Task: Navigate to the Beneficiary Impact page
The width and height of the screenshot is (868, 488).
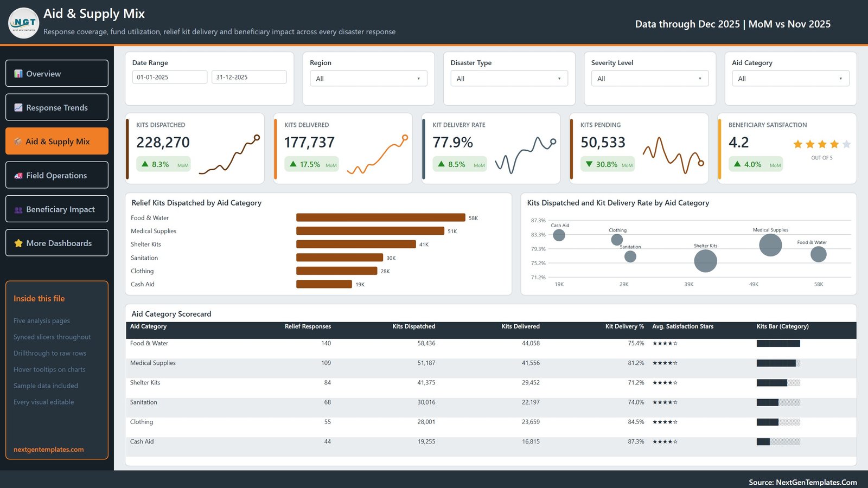Action: 57,209
